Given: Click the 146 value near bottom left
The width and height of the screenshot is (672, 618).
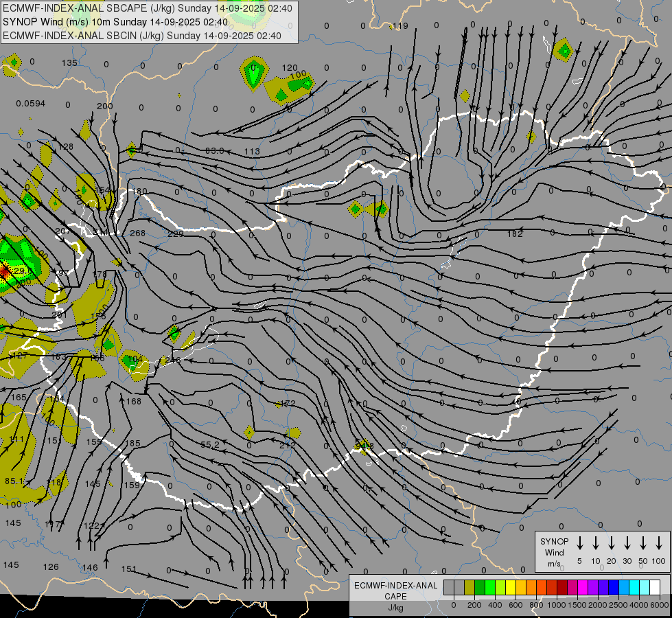Looking at the screenshot, I should click(x=90, y=567).
